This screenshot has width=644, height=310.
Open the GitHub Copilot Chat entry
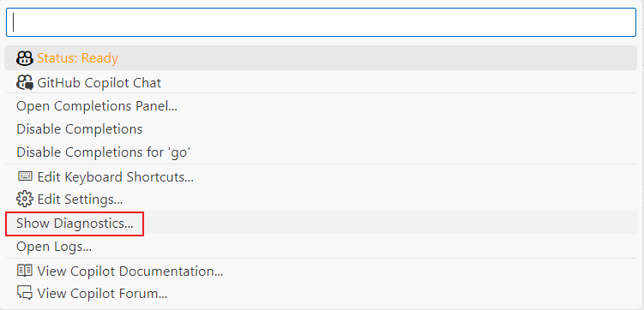tap(99, 83)
